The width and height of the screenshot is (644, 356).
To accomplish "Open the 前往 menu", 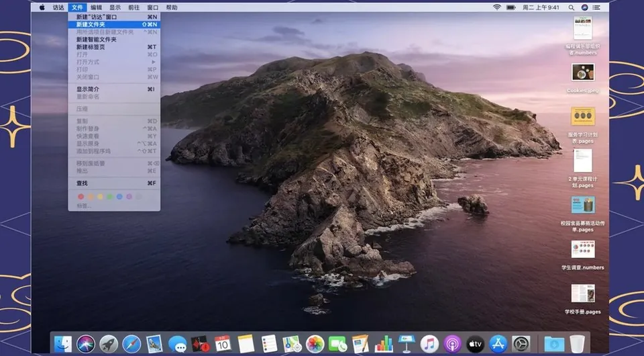I will tap(134, 7).
